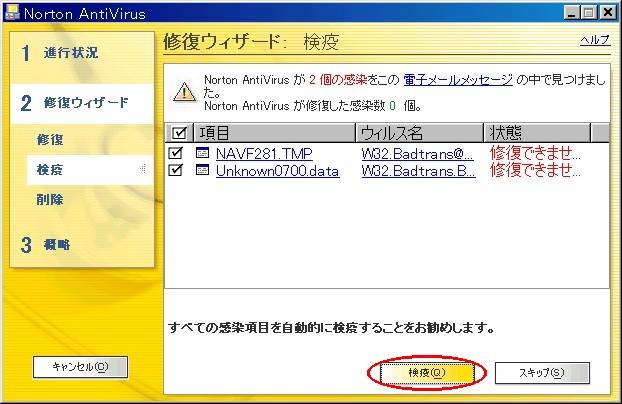
Task: Open the W32.Badtrans.B... virus name link
Action: click(419, 171)
